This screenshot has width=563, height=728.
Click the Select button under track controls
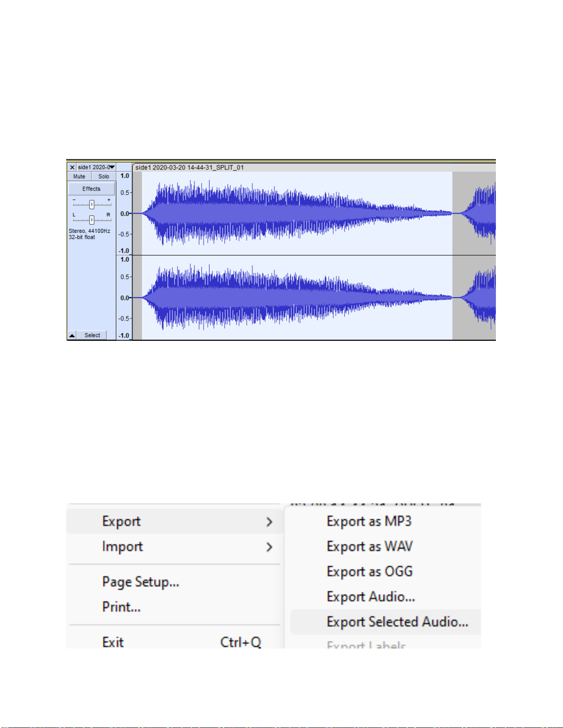(92, 335)
